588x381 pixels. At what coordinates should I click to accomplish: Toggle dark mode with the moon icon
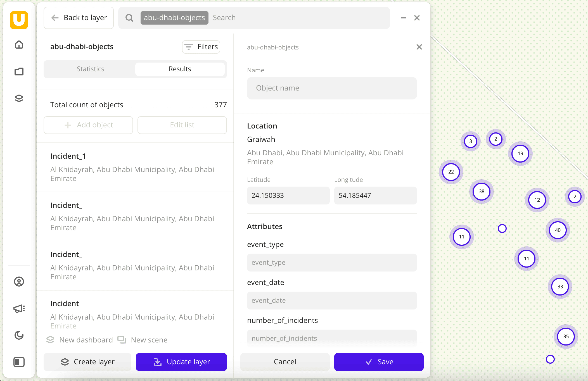pyautogui.click(x=18, y=335)
